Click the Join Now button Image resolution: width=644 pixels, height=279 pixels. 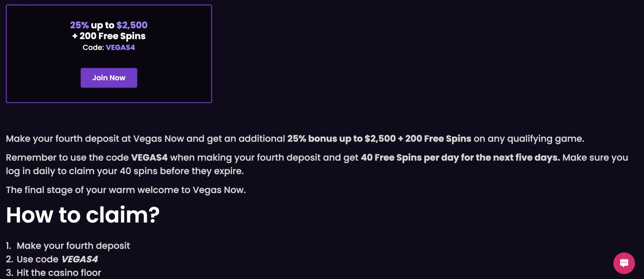pyautogui.click(x=109, y=78)
